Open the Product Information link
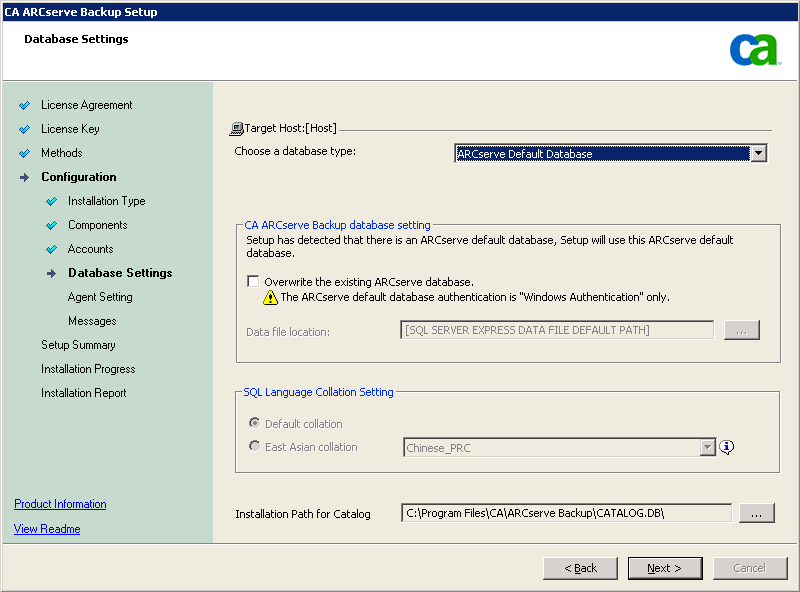This screenshot has width=800, height=592. [60, 504]
